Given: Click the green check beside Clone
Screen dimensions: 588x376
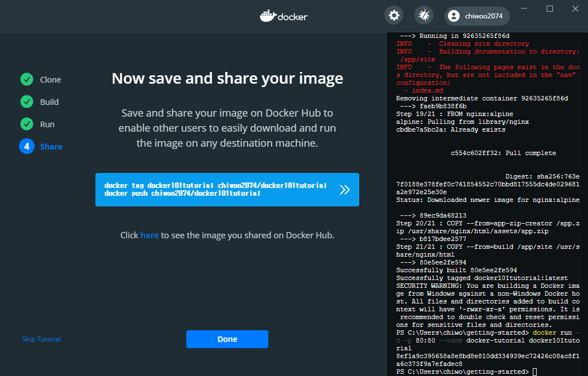Looking at the screenshot, I should [27, 79].
